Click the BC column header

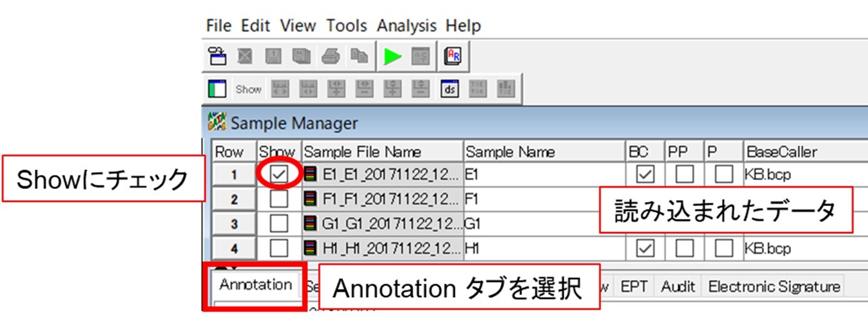(x=645, y=152)
